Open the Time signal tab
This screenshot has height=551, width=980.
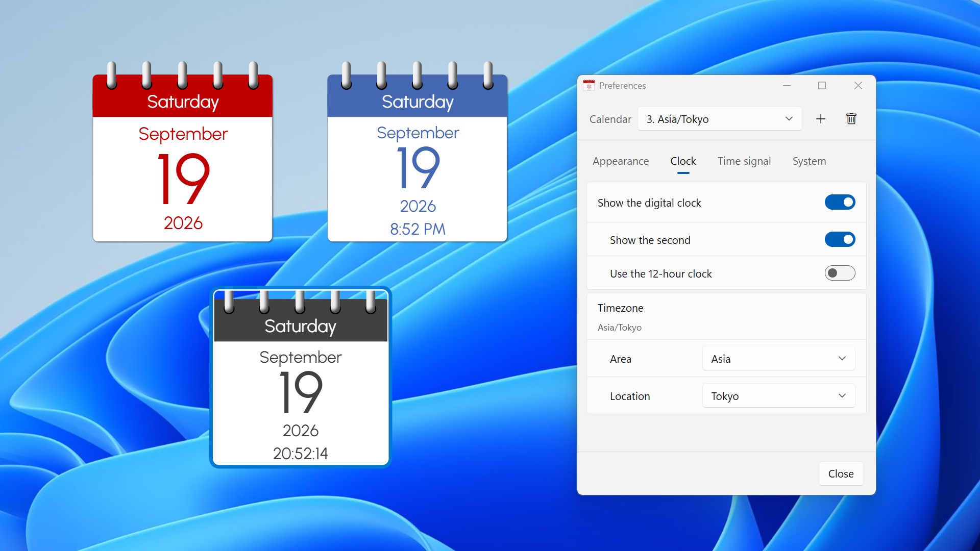click(744, 161)
